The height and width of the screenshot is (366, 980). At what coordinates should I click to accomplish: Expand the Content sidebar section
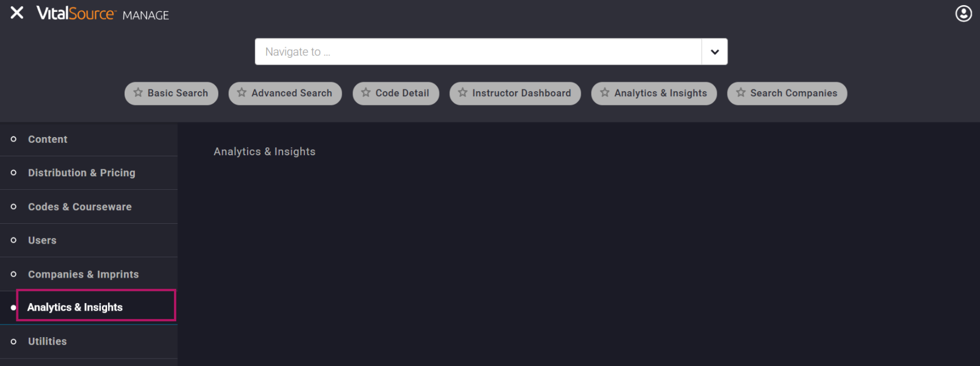[x=48, y=139]
